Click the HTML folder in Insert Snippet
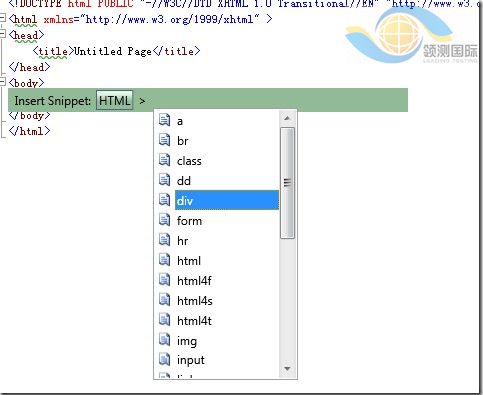Image resolution: width=483 pixels, height=395 pixels. (x=115, y=100)
